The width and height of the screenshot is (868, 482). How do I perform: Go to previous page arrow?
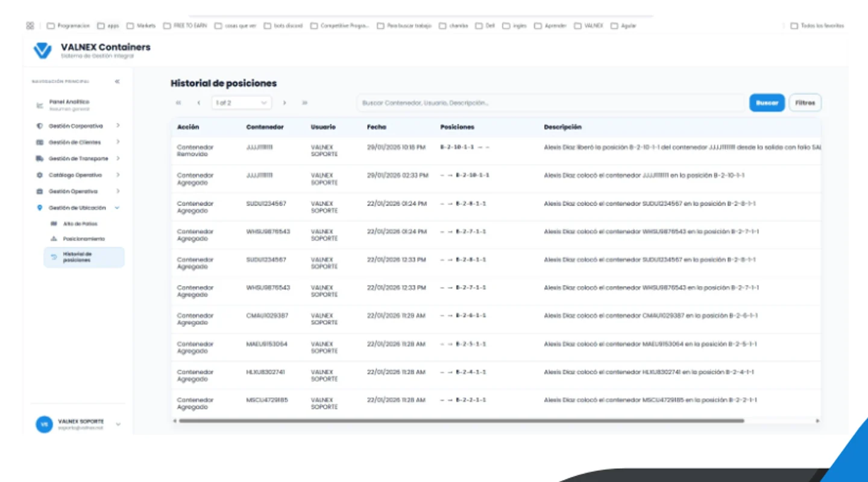click(x=198, y=103)
